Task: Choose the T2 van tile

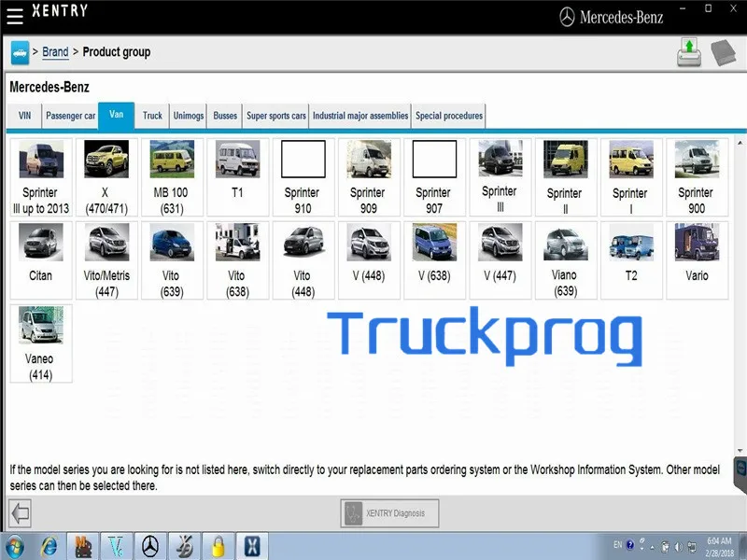Action: (631, 260)
